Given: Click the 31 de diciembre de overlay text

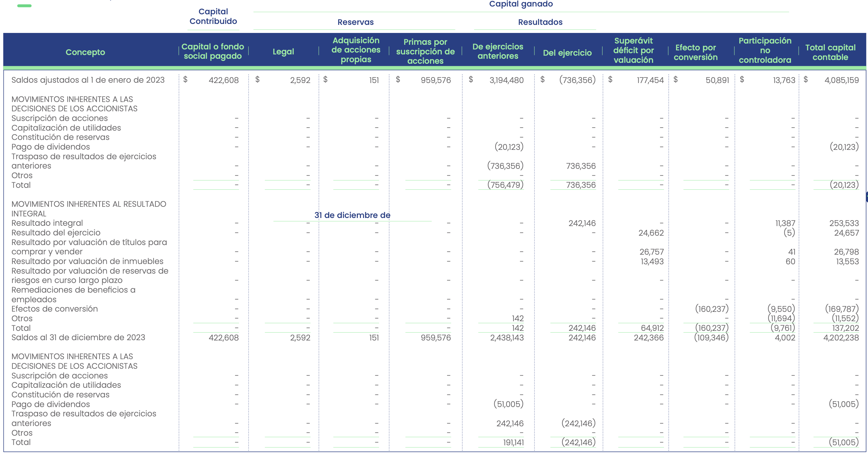Looking at the screenshot, I should tap(352, 215).
